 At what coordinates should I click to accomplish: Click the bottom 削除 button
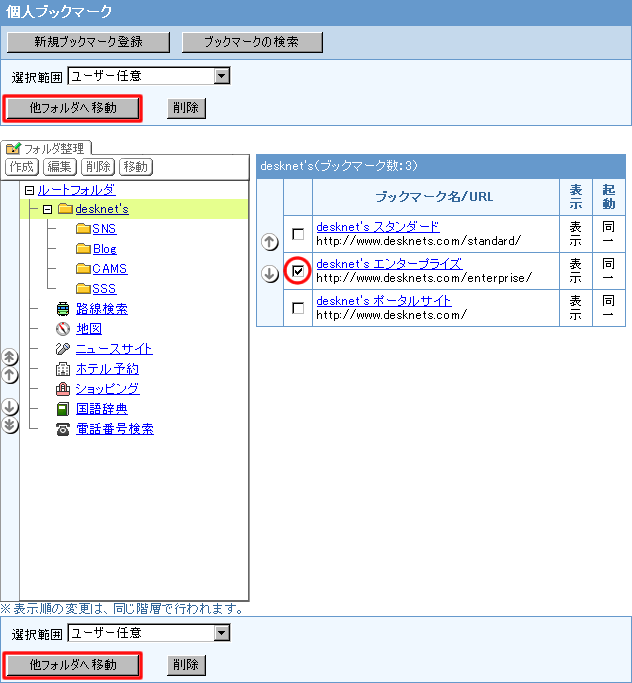[x=186, y=665]
